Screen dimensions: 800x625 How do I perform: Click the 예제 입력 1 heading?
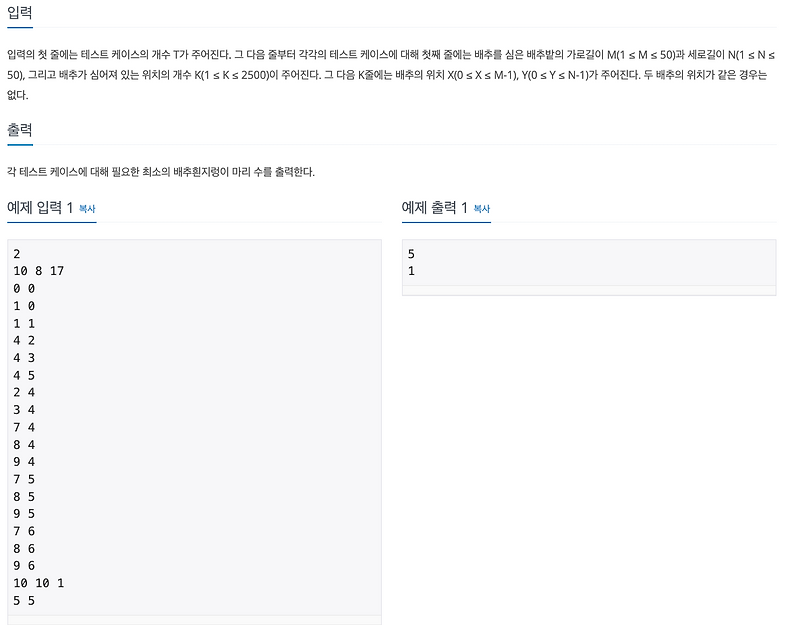pos(40,208)
